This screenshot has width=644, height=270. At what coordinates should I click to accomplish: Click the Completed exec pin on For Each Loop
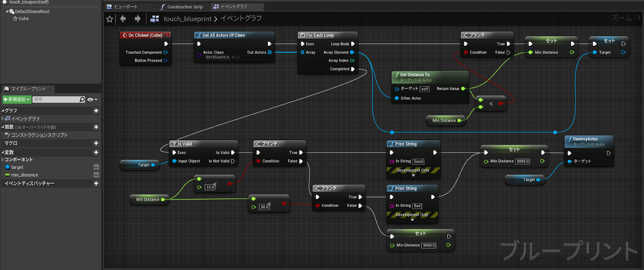pyautogui.click(x=353, y=69)
